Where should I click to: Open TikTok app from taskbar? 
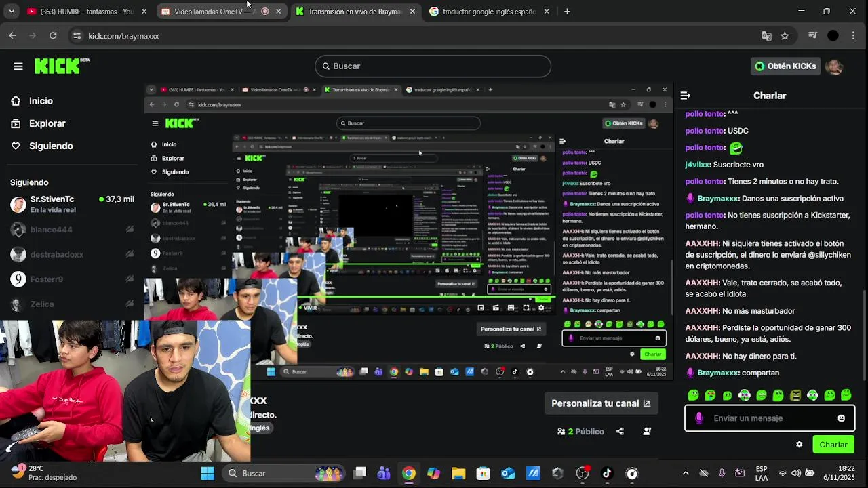[607, 473]
